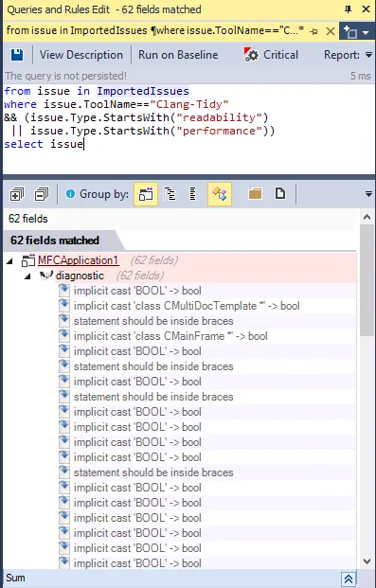Open results toolbar overflow dropdown arrow
This screenshot has height=588, width=376.
click(368, 194)
